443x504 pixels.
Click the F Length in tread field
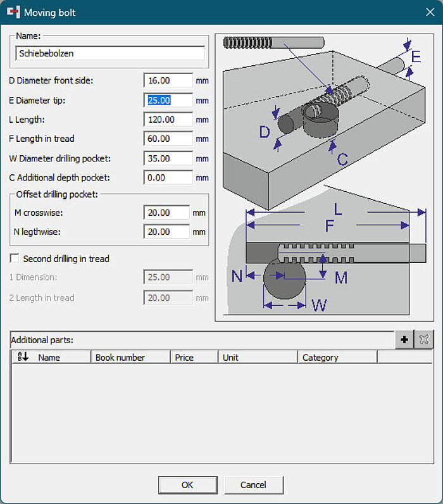168,139
